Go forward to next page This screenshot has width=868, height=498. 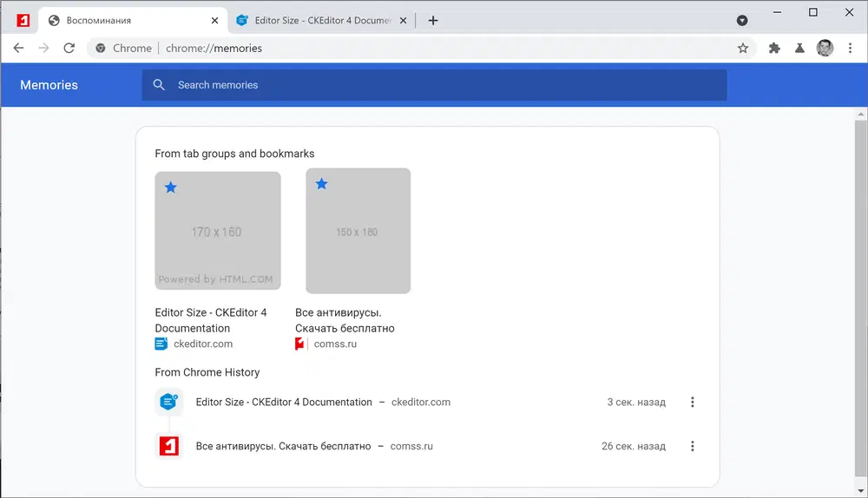pos(43,48)
